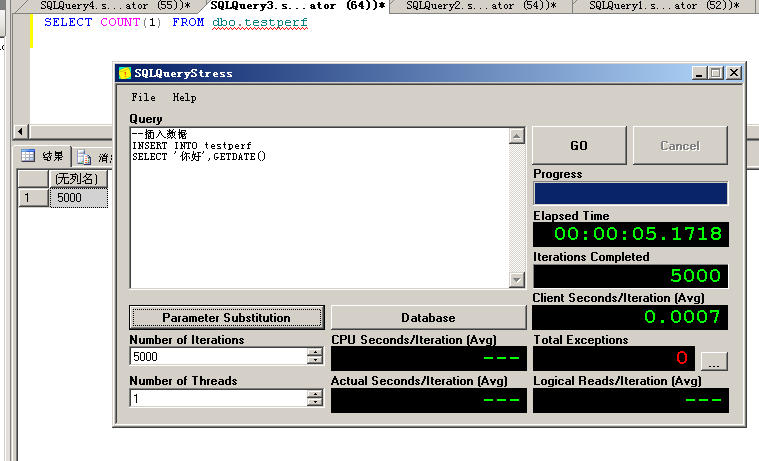This screenshot has width=759, height=461.
Task: Open the Database settings button
Action: (x=428, y=318)
